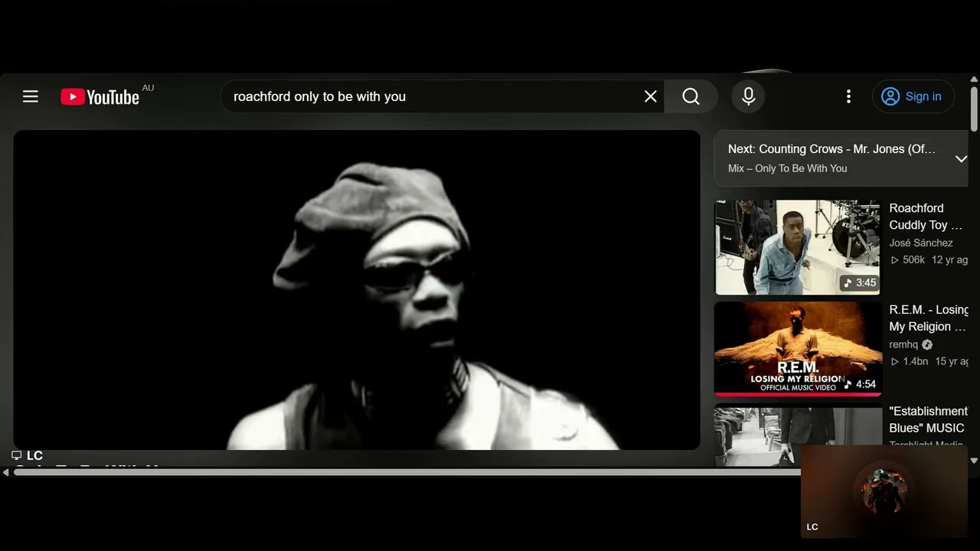Image resolution: width=980 pixels, height=551 pixels.
Task: Open the YouTube guide hamburger menu
Action: coord(31,96)
